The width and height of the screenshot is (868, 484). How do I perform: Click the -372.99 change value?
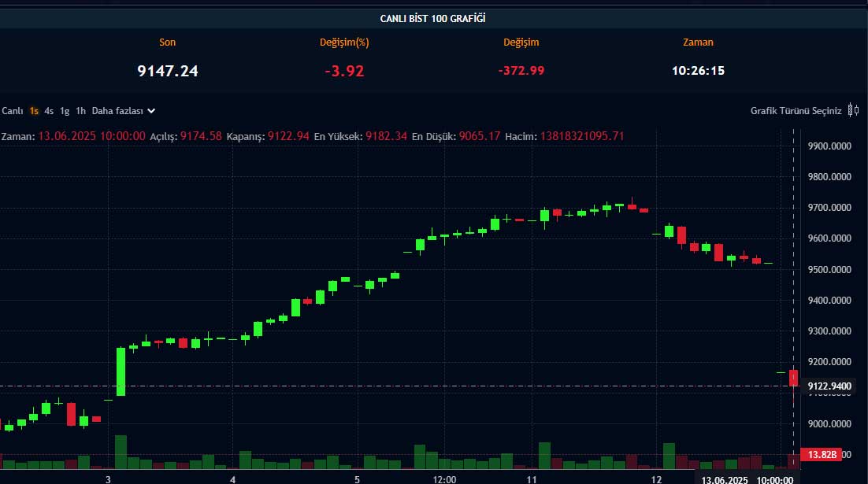521,71
